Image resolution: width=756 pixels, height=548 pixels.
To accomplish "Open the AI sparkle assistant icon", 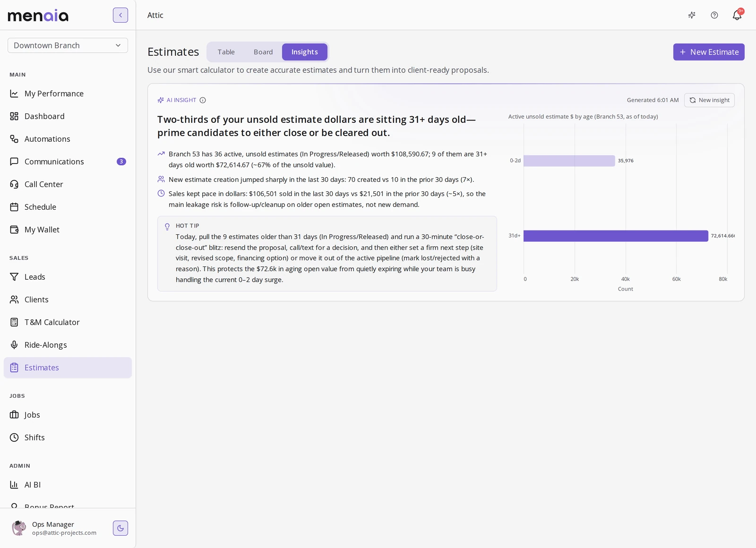I will [x=692, y=15].
